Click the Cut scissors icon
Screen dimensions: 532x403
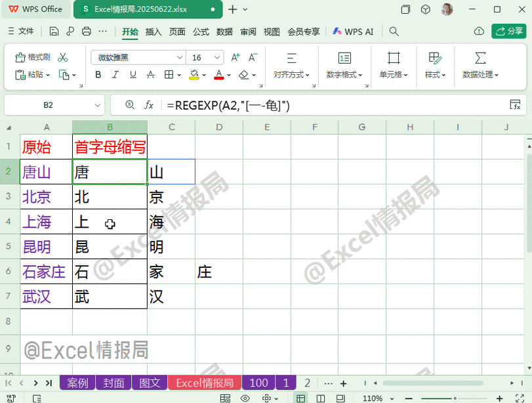tap(63, 57)
